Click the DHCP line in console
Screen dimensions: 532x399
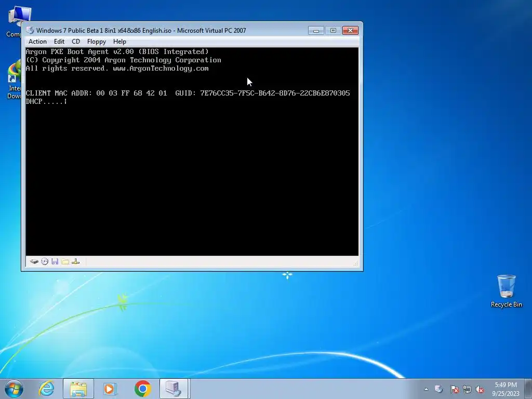(x=46, y=101)
